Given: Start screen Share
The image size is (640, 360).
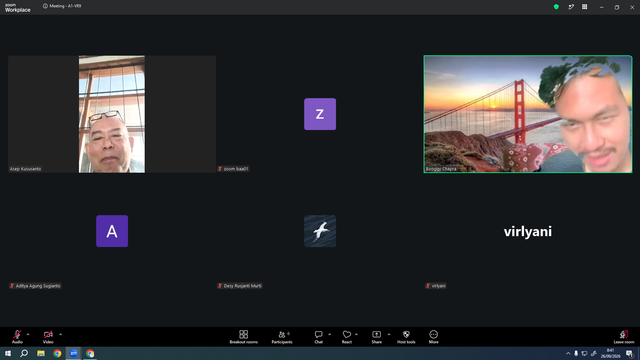Looking at the screenshot, I should (376, 337).
